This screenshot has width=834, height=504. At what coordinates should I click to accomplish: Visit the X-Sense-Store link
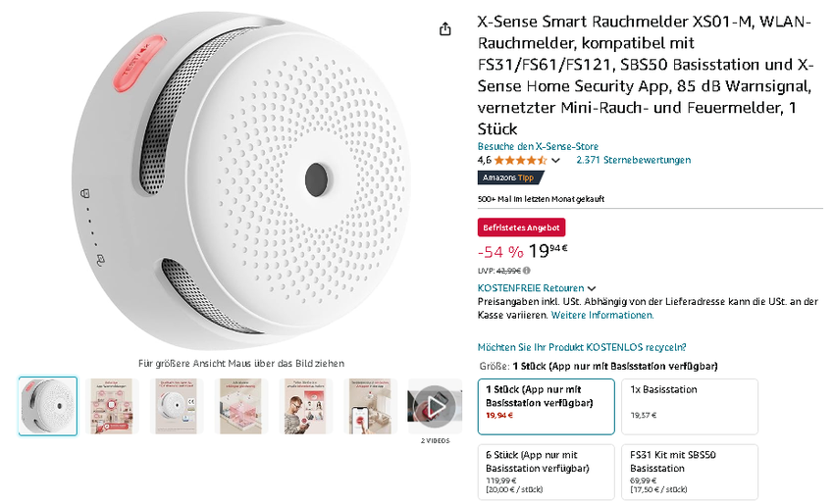tap(538, 147)
